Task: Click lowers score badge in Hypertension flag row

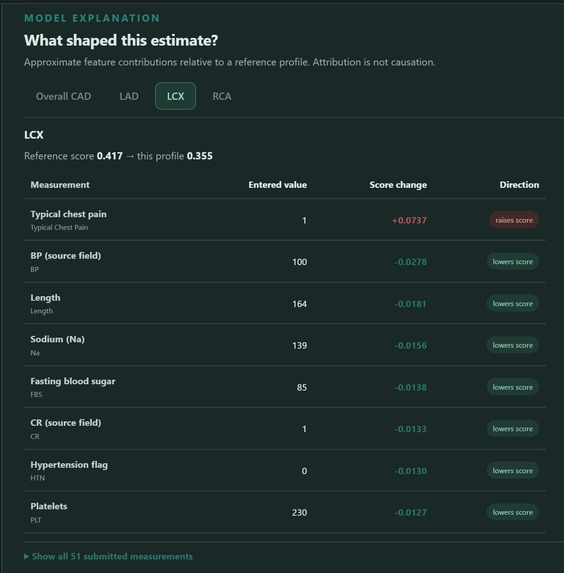Action: (x=512, y=471)
